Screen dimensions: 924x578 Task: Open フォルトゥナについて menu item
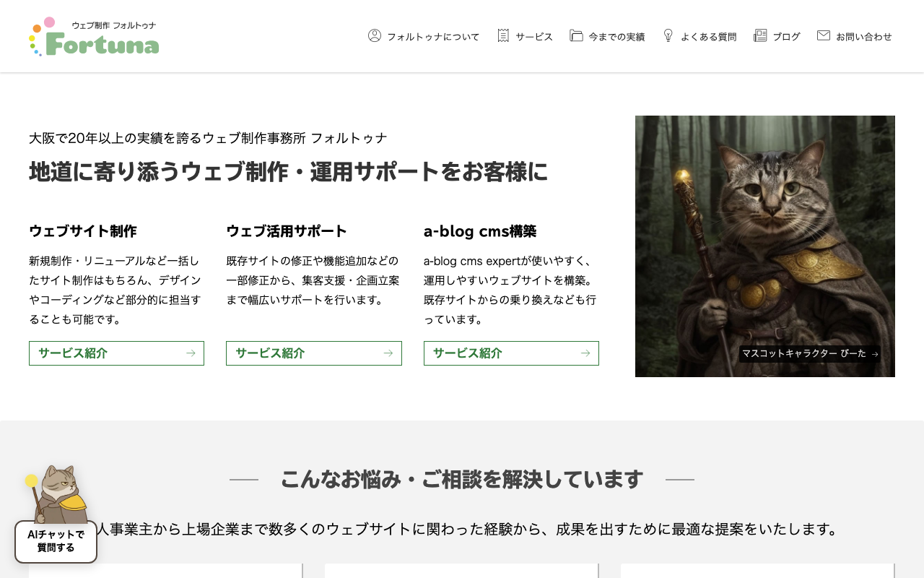pyautogui.click(x=424, y=36)
